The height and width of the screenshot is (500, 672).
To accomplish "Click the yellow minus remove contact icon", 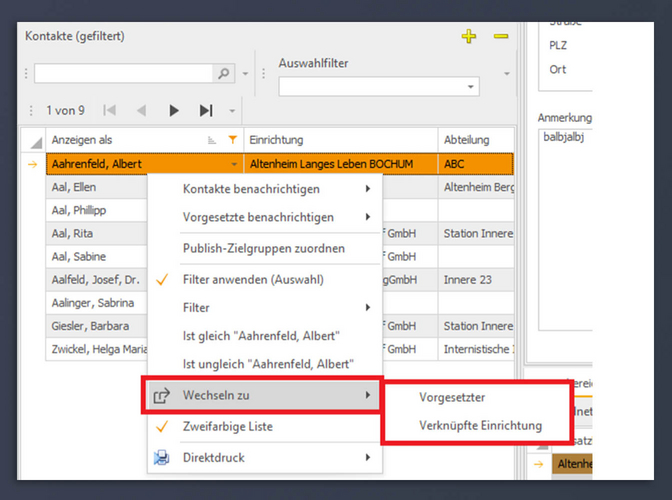I will pyautogui.click(x=501, y=37).
